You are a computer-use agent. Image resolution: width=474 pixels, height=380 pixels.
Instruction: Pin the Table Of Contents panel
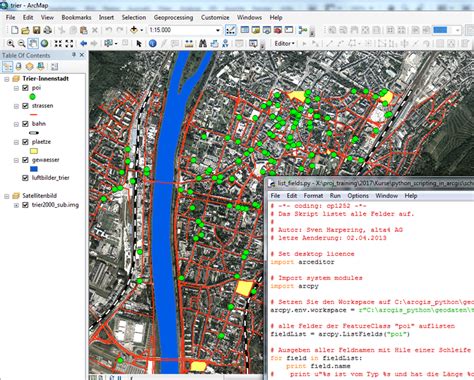[x=74, y=55]
